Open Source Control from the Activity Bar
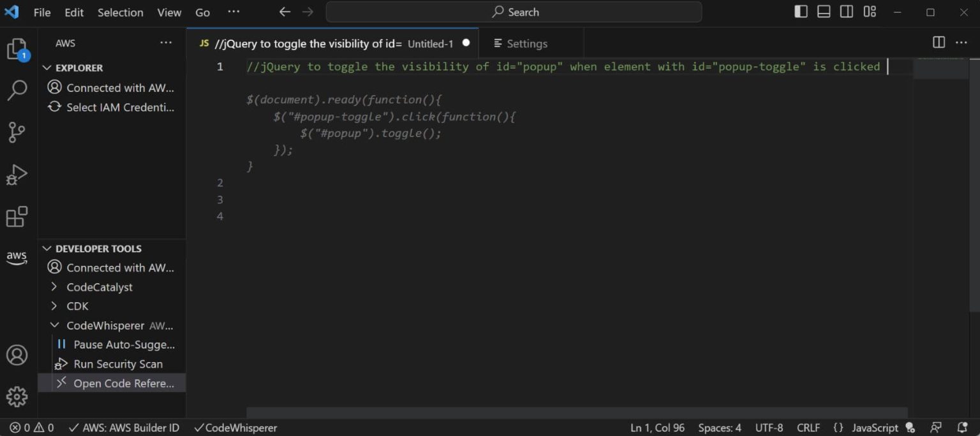980x436 pixels. pos(16,132)
